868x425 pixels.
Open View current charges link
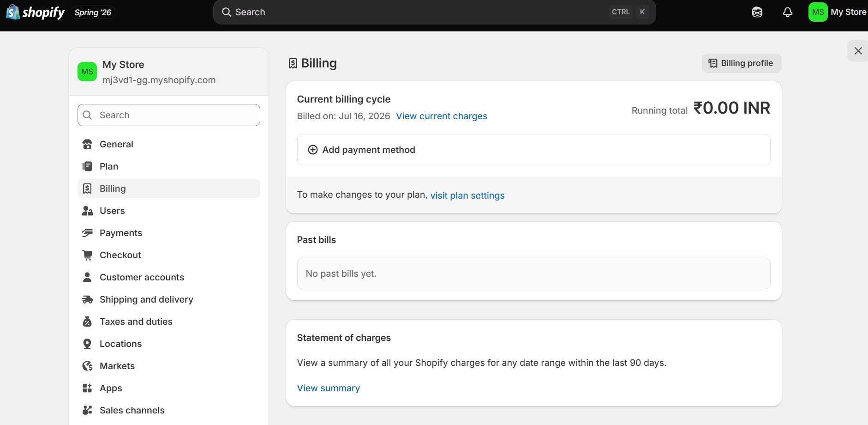[x=442, y=116]
